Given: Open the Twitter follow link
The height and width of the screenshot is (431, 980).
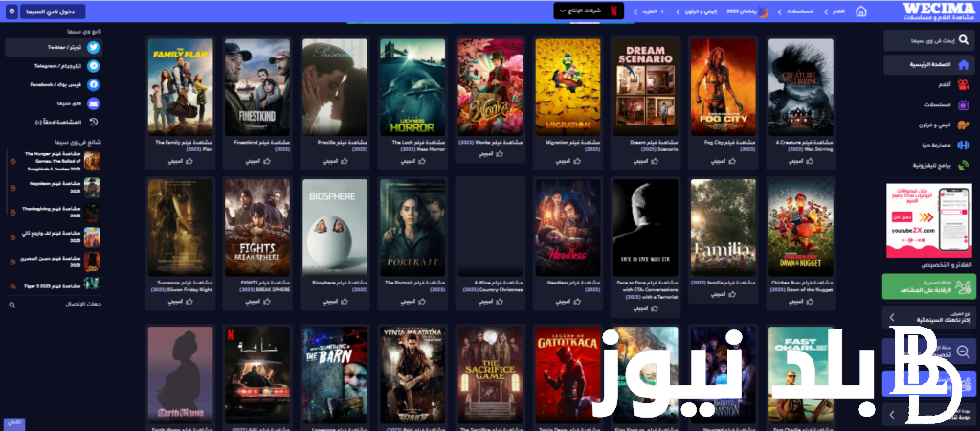Looking at the screenshot, I should pyautogui.click(x=54, y=47).
